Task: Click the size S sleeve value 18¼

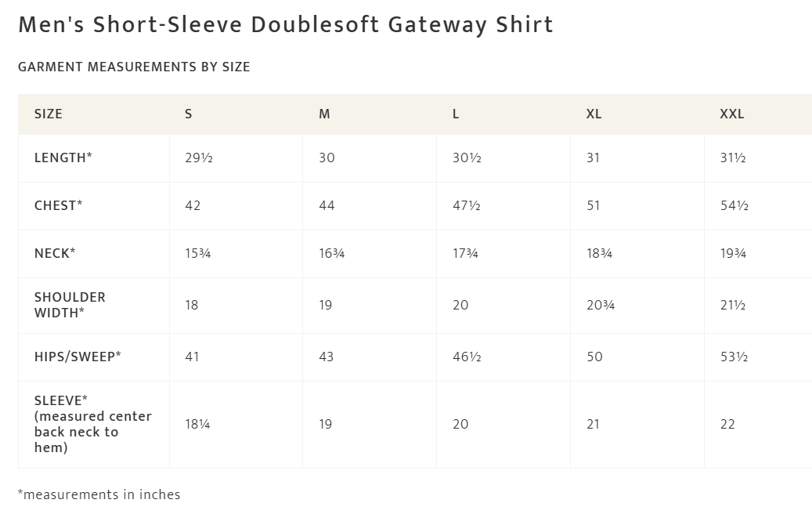Action: pos(197,424)
